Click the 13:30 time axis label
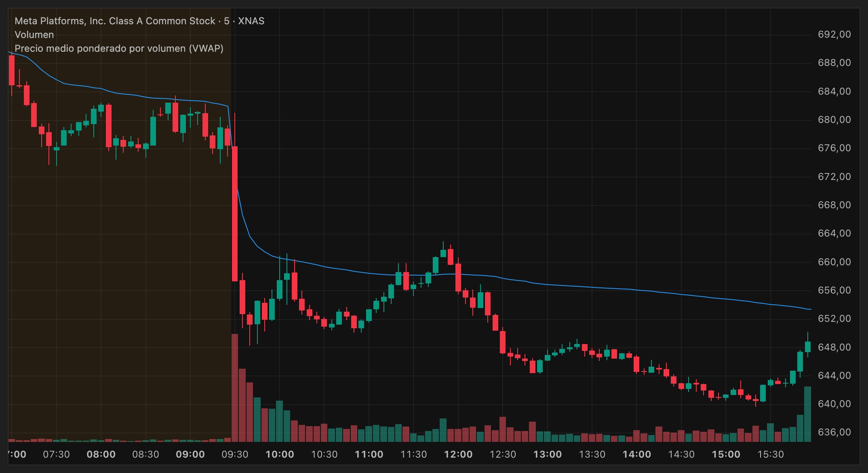Image resolution: width=868 pixels, height=473 pixels. 592,454
